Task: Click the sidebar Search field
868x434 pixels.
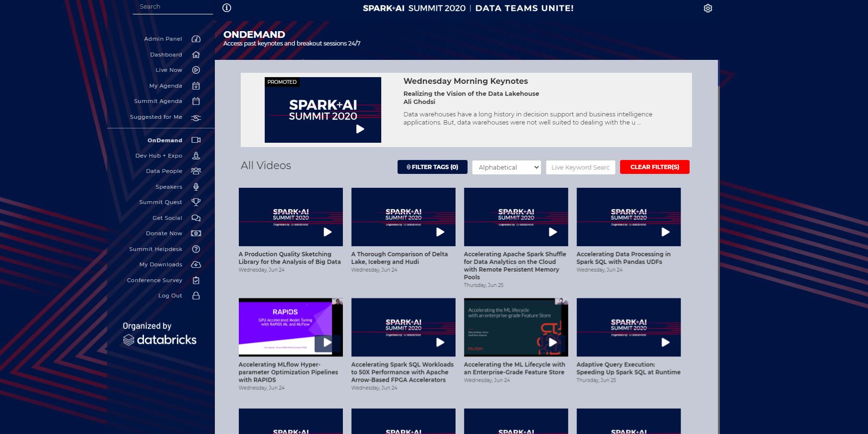Action: coord(173,7)
